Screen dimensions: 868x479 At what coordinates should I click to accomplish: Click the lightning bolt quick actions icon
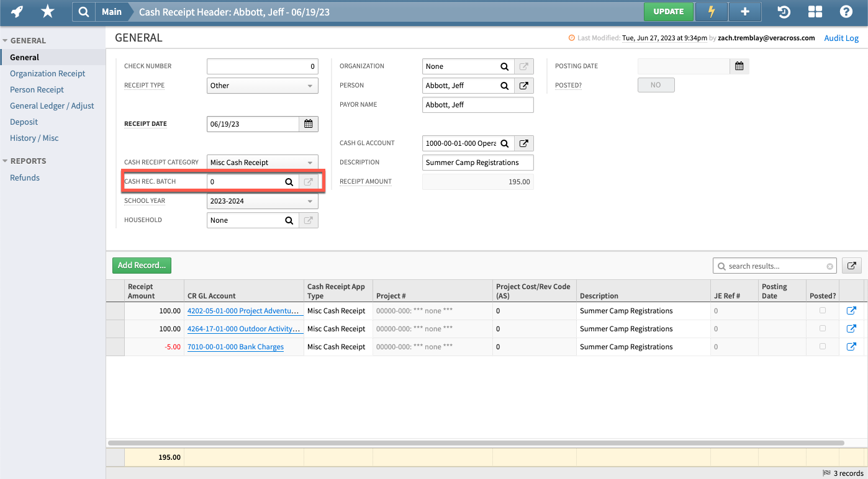pyautogui.click(x=712, y=11)
